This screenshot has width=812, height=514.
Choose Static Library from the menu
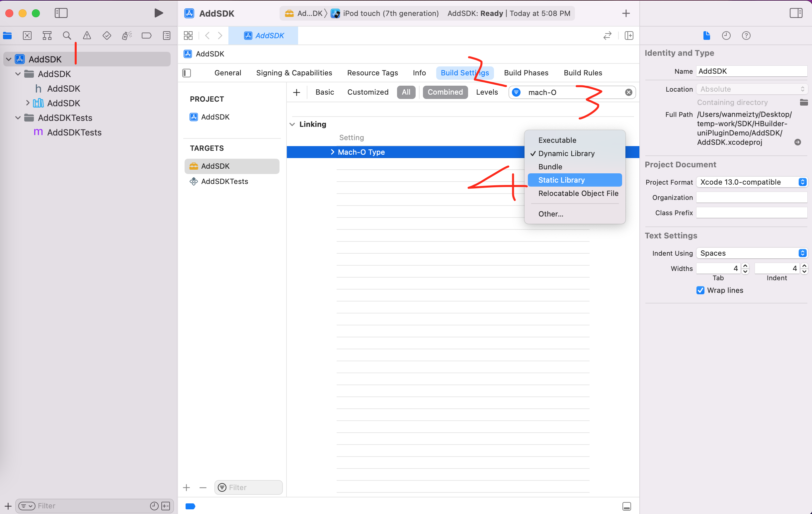[561, 180]
